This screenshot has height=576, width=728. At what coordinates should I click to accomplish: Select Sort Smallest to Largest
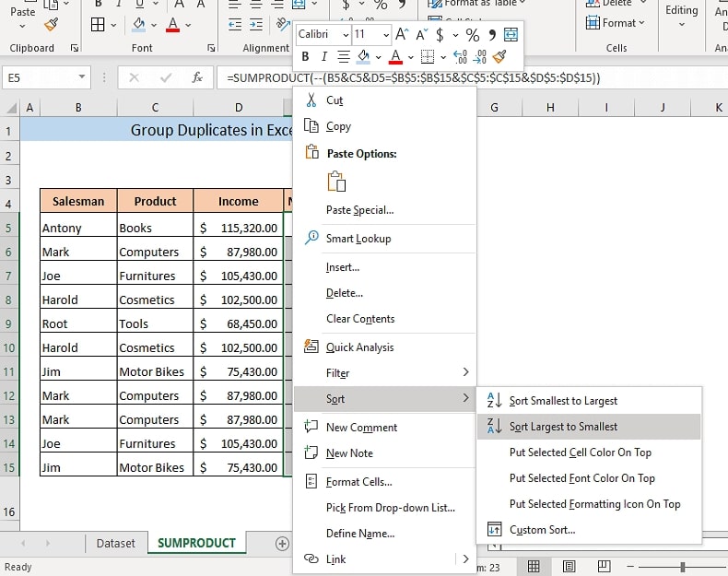pos(589,401)
